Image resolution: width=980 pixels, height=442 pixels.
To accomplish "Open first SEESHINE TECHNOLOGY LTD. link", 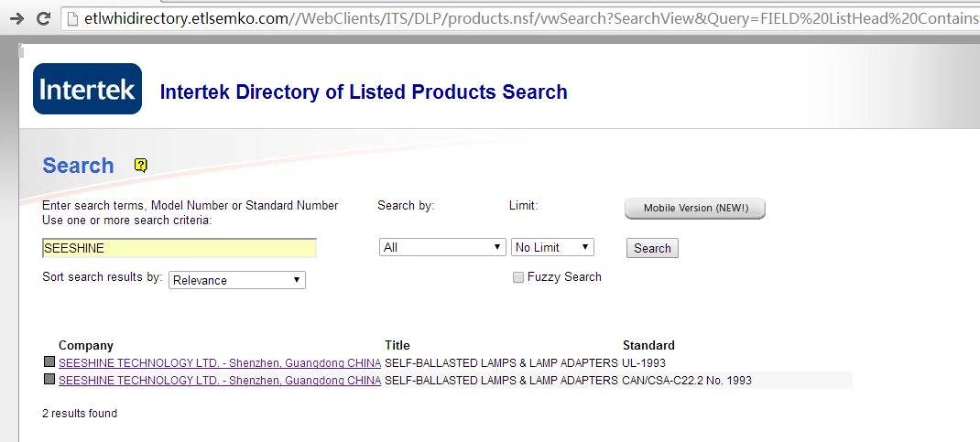I will click(x=220, y=362).
